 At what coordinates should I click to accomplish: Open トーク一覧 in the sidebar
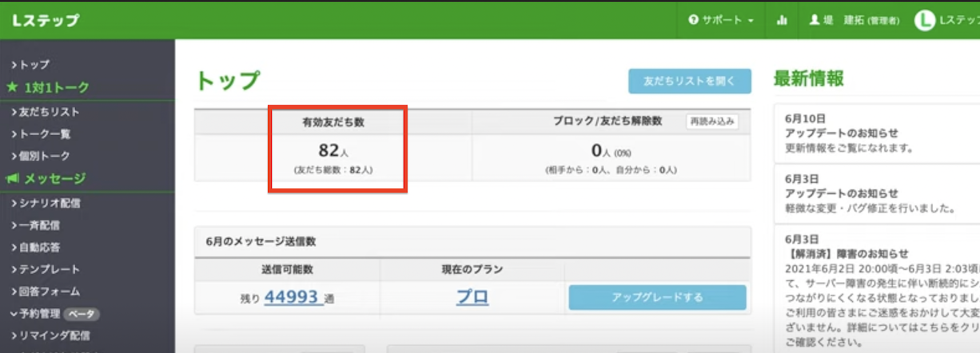point(41,134)
